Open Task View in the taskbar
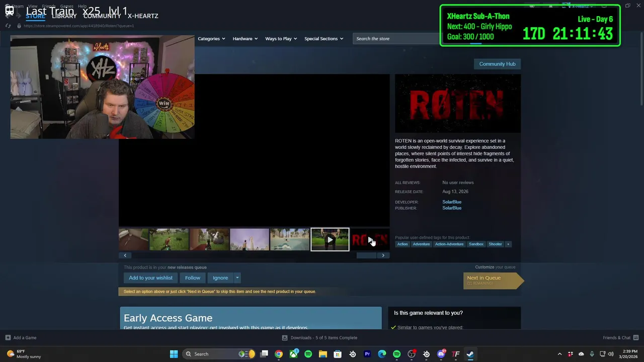The image size is (644, 362). click(264, 354)
